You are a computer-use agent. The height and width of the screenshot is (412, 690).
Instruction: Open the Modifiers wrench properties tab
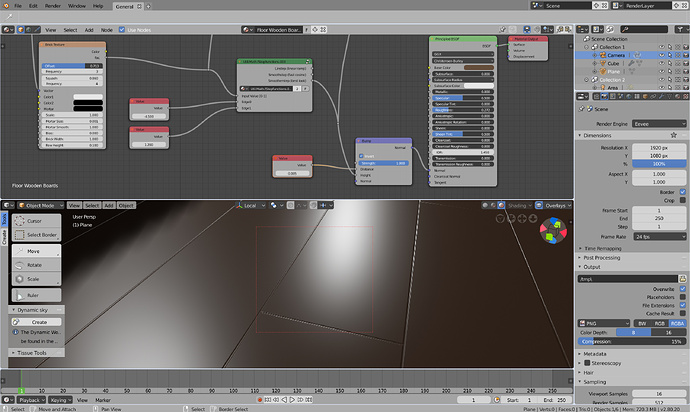coord(661,96)
